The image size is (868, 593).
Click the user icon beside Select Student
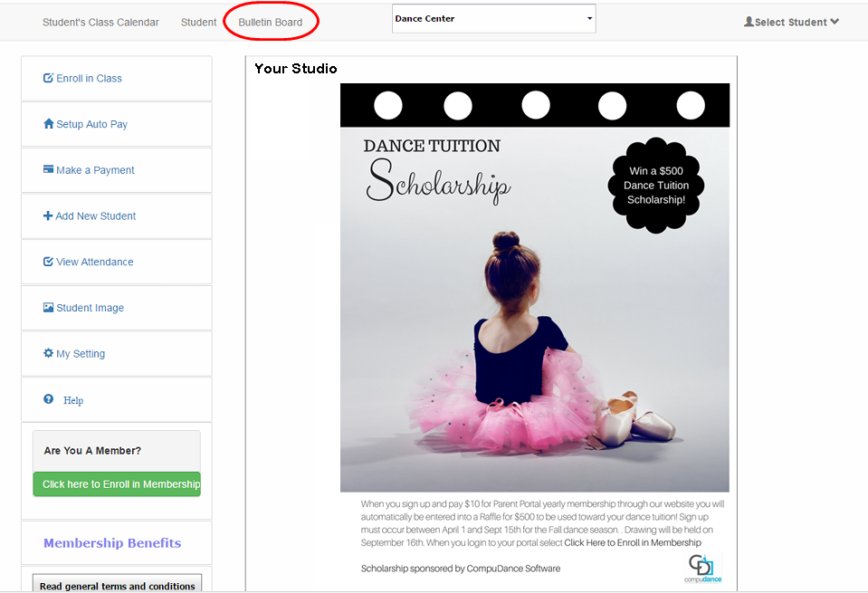pyautogui.click(x=749, y=22)
